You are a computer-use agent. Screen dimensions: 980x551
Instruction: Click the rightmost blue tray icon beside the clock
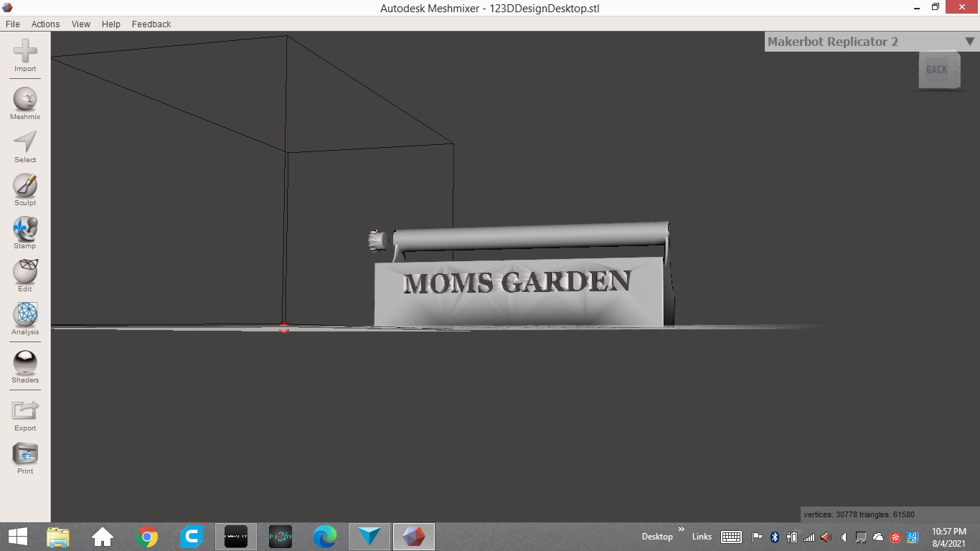(x=913, y=537)
